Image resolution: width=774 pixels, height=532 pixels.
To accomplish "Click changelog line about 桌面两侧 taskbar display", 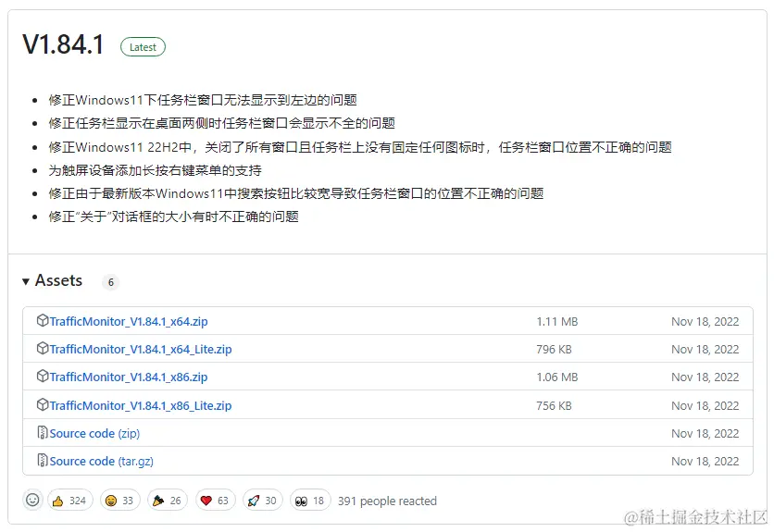I will pyautogui.click(x=221, y=123).
